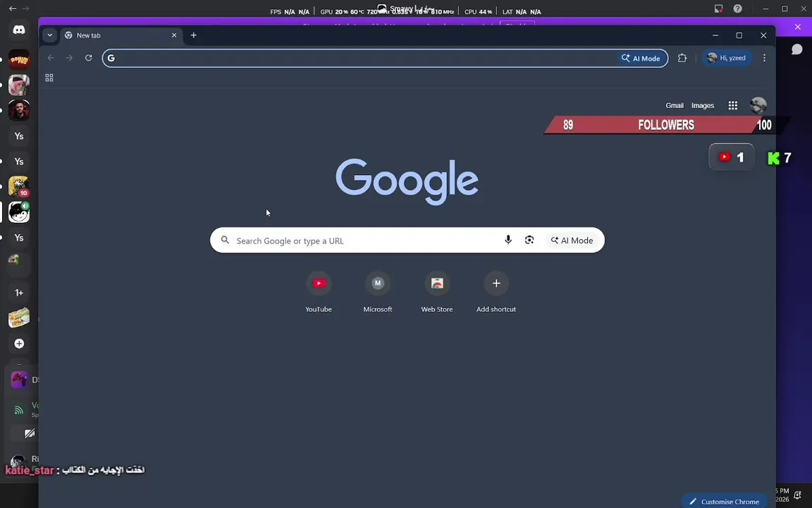Viewport: 812px width, 508px height.
Task: Click the YouTube viewer counter widget
Action: pyautogui.click(x=731, y=157)
